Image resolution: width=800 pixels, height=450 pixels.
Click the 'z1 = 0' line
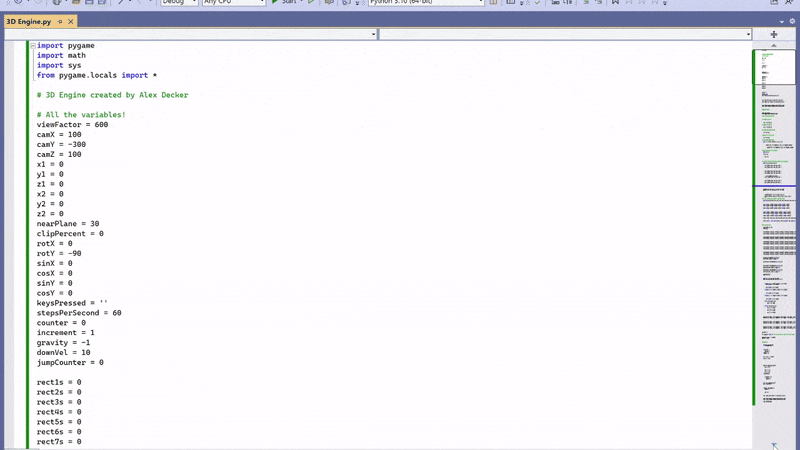pyautogui.click(x=50, y=184)
